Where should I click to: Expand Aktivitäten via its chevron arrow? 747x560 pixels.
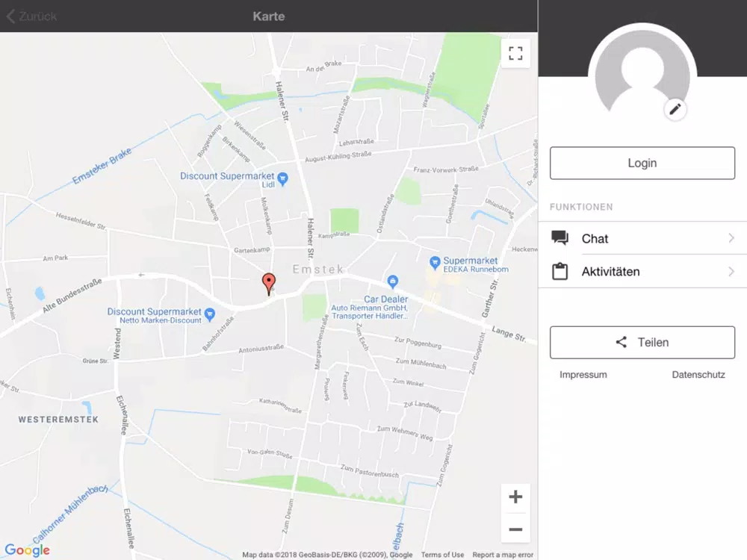[x=731, y=272]
